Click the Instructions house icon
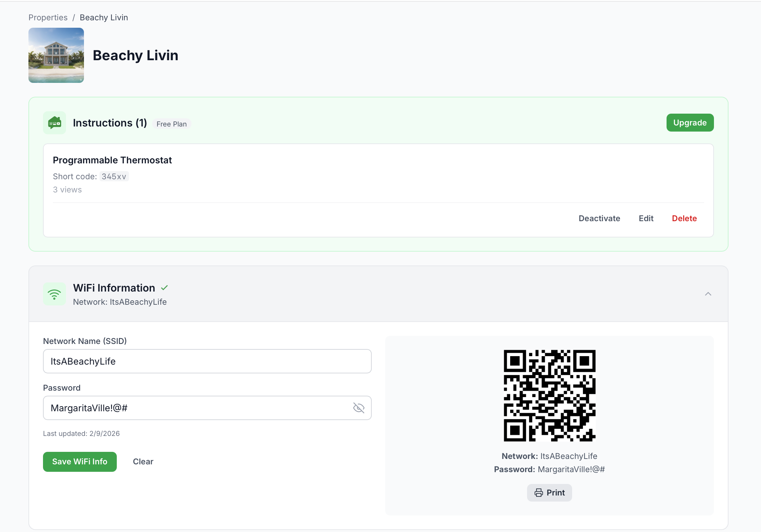 [55, 123]
